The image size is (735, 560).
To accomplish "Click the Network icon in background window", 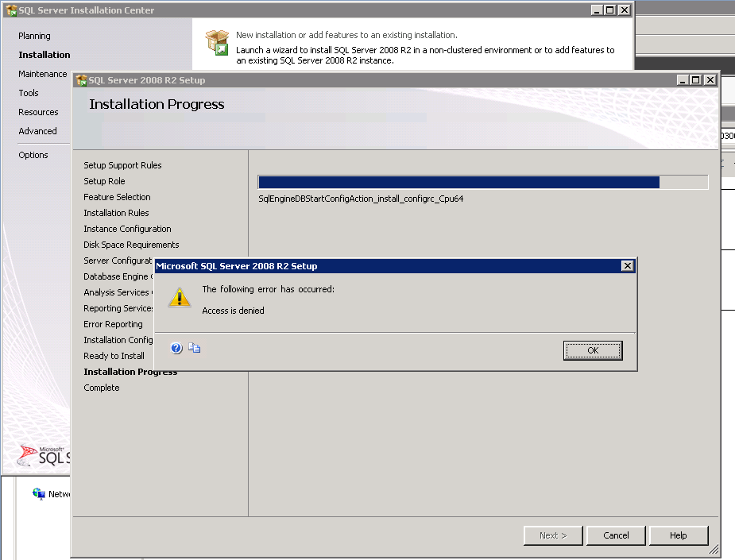I will pyautogui.click(x=38, y=493).
